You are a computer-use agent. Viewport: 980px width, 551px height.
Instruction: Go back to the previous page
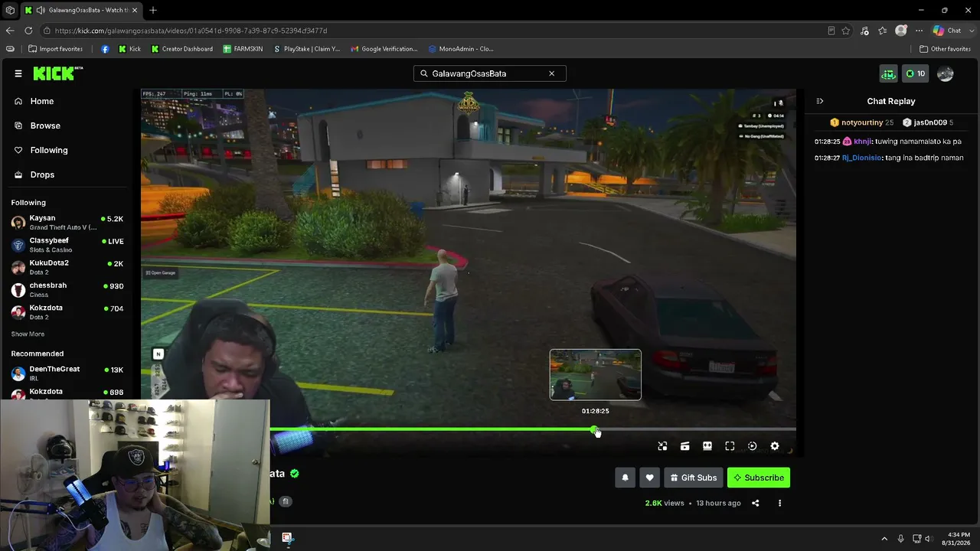pos(10,31)
